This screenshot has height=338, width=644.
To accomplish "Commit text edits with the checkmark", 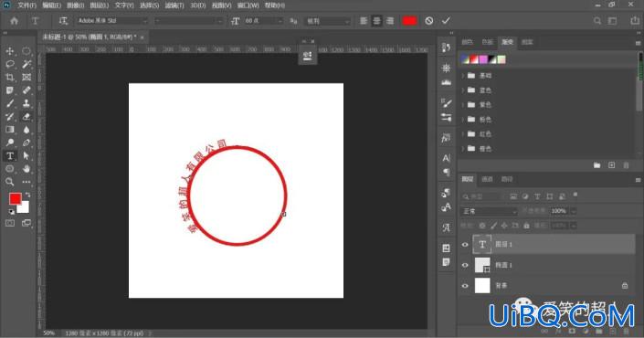I will (x=446, y=21).
